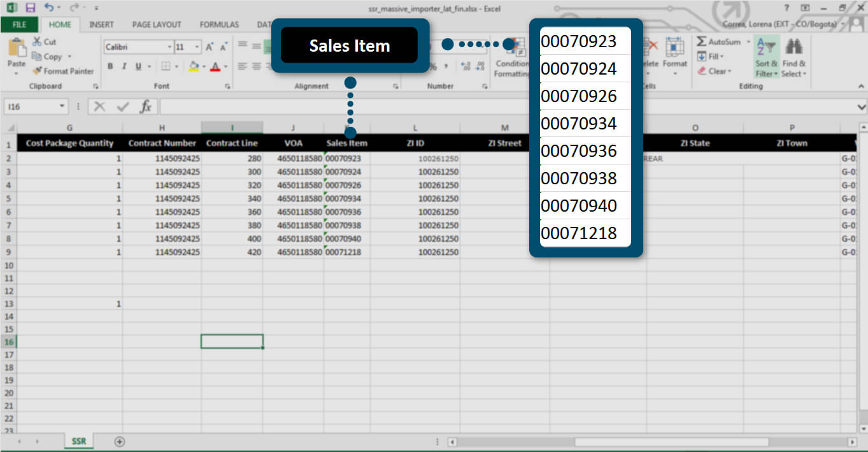Viewport: 868px width, 452px height.
Task: Open the FILE backstage menu
Action: point(19,25)
